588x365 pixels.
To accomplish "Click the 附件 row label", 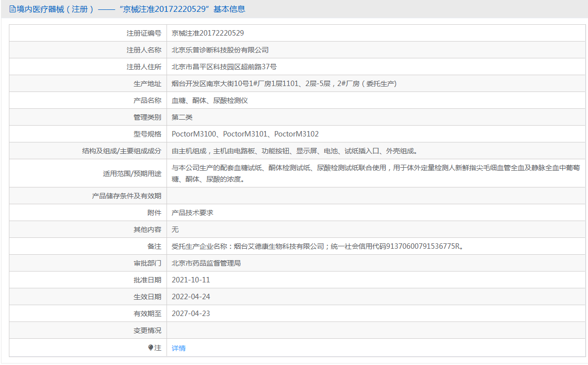I will (x=155, y=213).
